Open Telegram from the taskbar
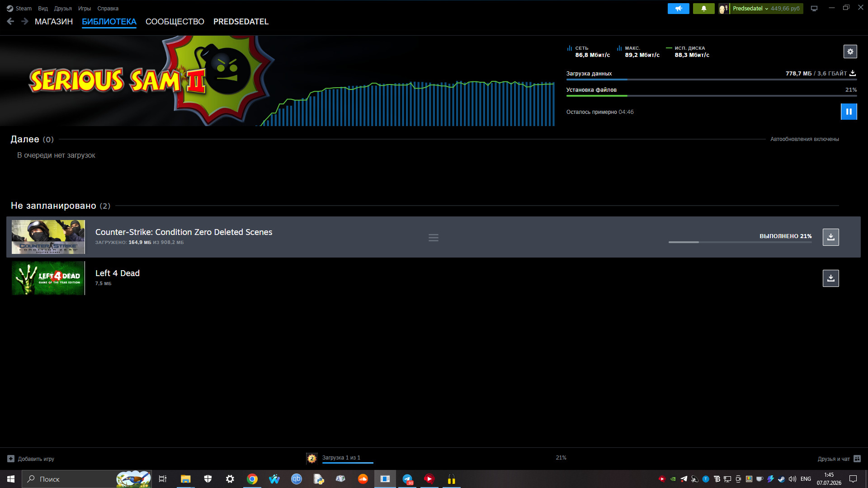The height and width of the screenshot is (488, 868). 407,479
